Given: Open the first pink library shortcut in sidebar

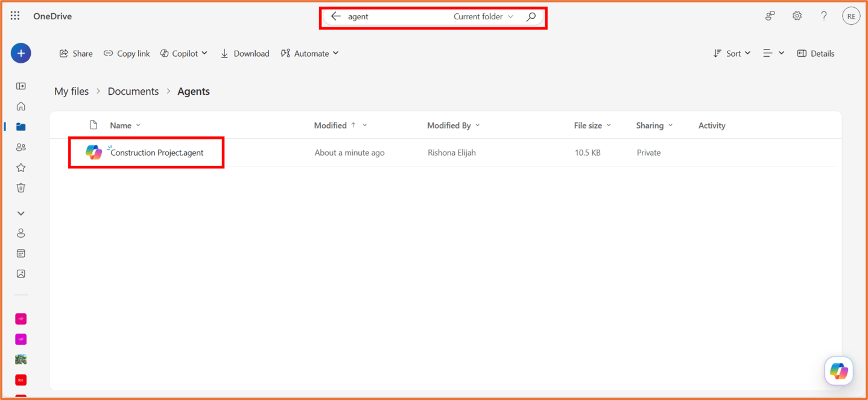Looking at the screenshot, I should pos(21,319).
